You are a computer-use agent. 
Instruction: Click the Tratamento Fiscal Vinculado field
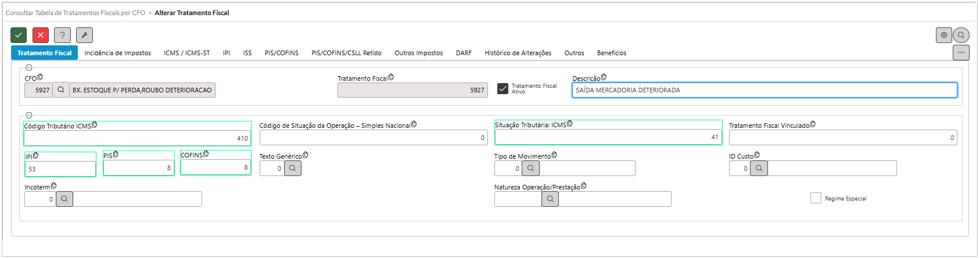coord(843,138)
